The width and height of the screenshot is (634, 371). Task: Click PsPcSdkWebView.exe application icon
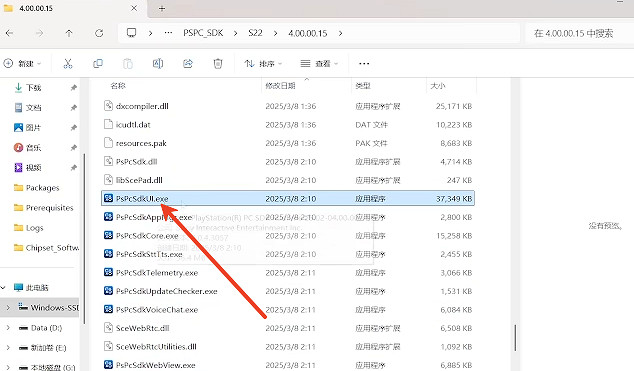pyautogui.click(x=108, y=365)
